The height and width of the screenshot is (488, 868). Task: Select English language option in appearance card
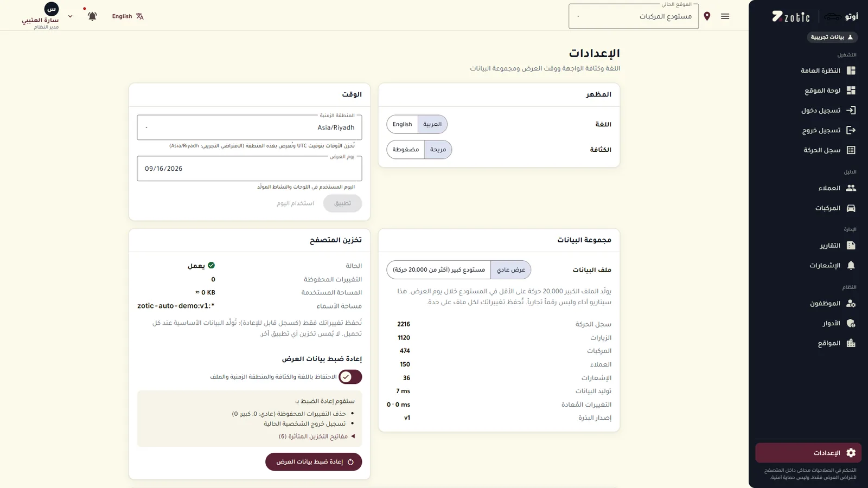pyautogui.click(x=402, y=124)
